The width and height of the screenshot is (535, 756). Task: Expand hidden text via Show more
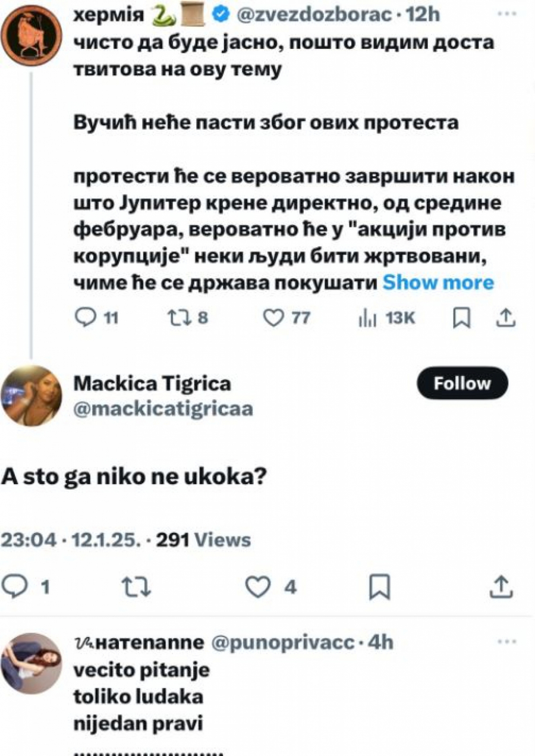[439, 283]
